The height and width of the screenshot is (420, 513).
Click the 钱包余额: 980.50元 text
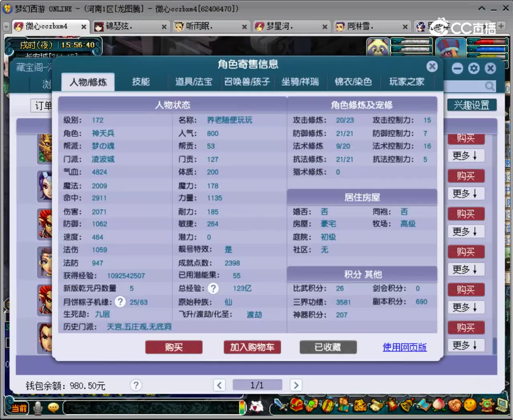[x=65, y=386]
